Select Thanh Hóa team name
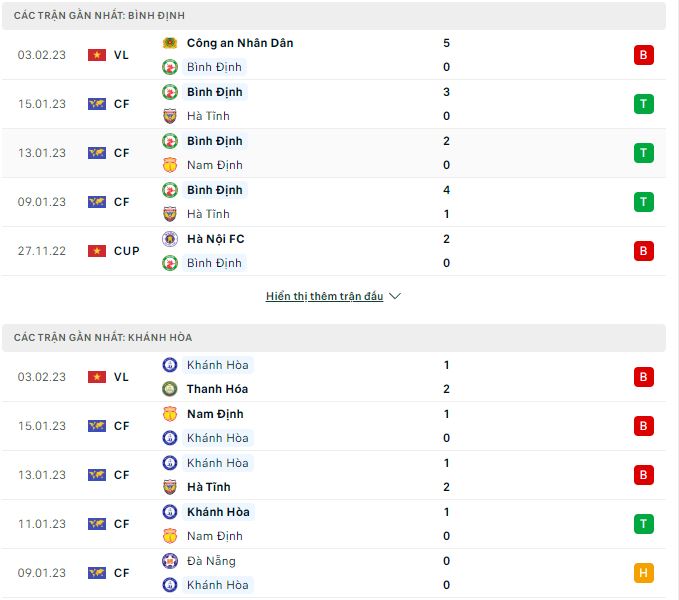The width and height of the screenshot is (679, 600). (x=217, y=389)
